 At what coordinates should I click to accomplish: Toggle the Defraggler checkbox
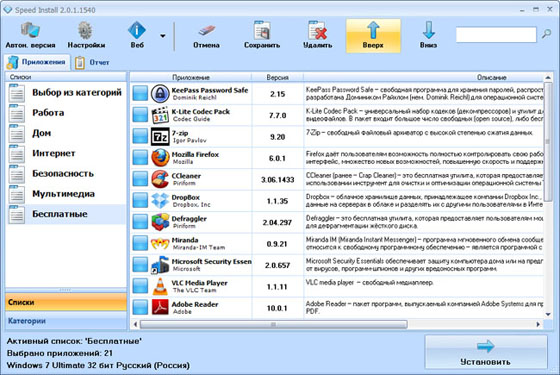pos(140,222)
